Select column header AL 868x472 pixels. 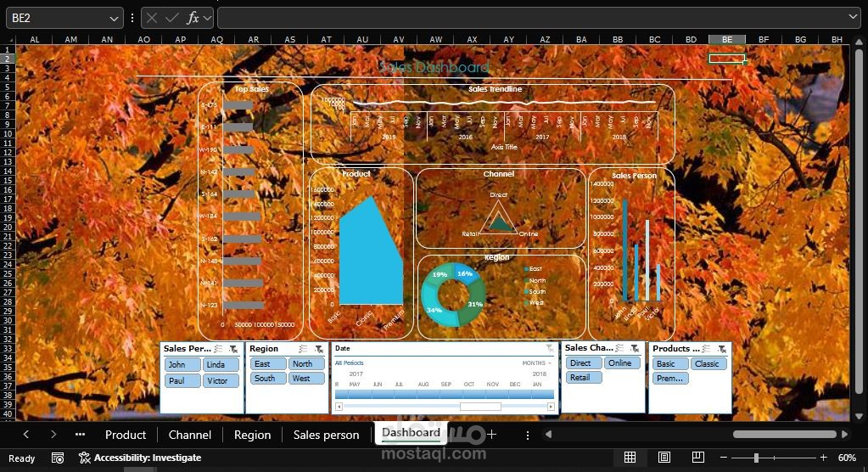click(34, 39)
